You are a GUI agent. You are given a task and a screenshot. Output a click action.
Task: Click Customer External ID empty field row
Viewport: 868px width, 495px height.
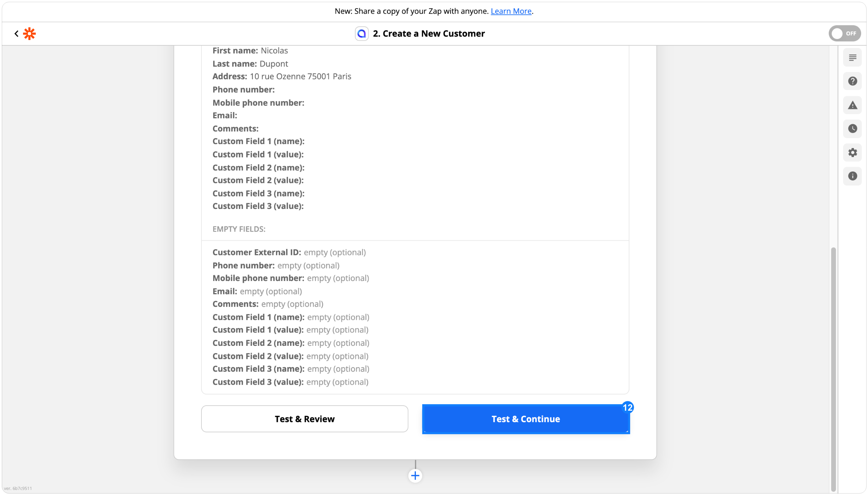289,252
